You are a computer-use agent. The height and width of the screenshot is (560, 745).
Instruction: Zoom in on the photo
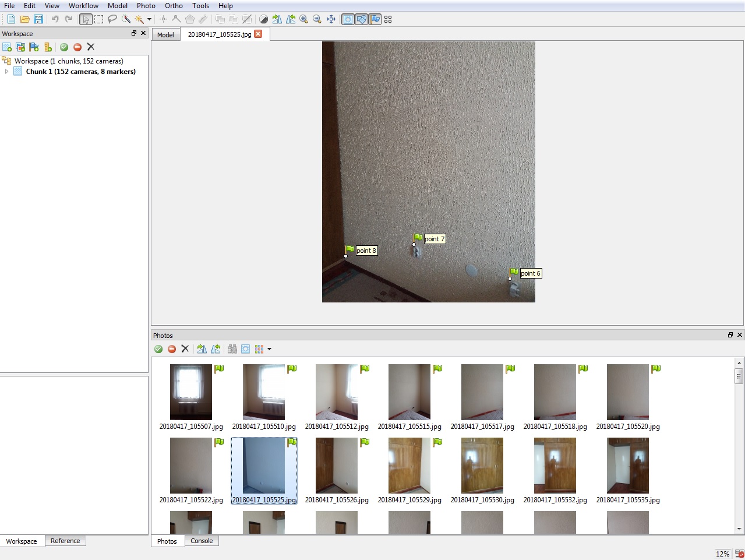[x=304, y=19]
